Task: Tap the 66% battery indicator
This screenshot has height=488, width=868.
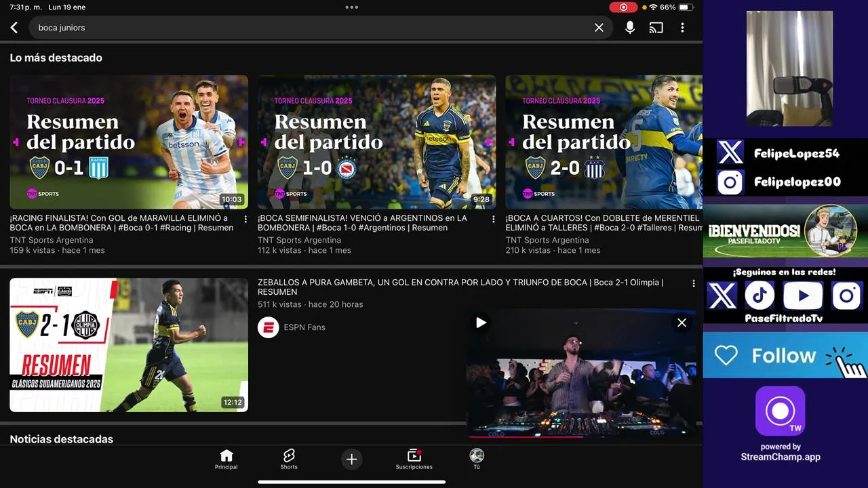Action: pos(676,7)
